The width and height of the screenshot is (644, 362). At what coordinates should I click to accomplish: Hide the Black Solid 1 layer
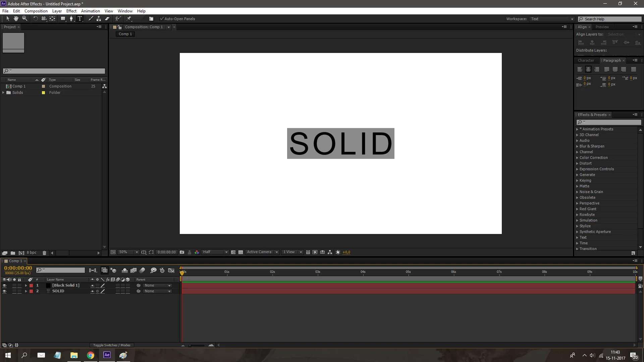4,286
